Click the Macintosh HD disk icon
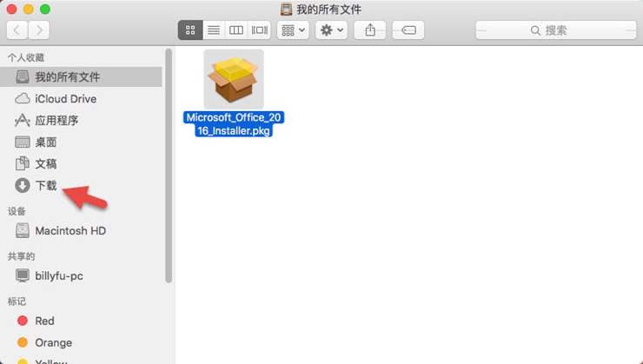The height and width of the screenshot is (364, 643). tap(22, 230)
